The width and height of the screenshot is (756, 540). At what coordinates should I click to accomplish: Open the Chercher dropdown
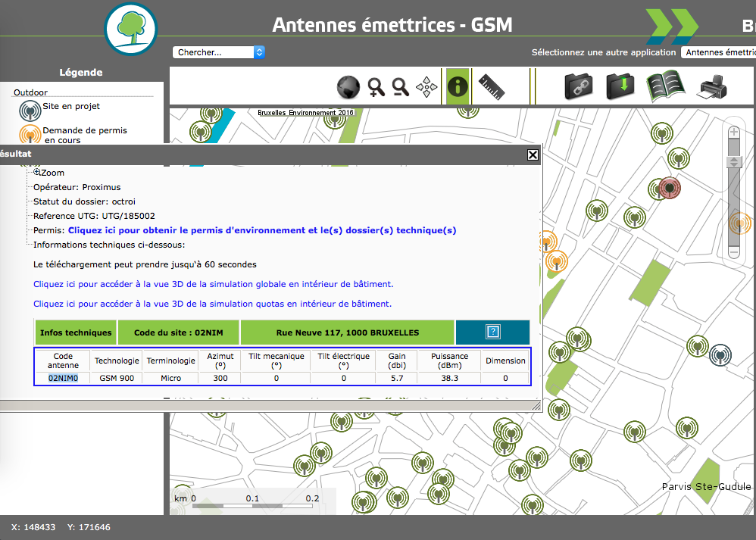click(219, 52)
